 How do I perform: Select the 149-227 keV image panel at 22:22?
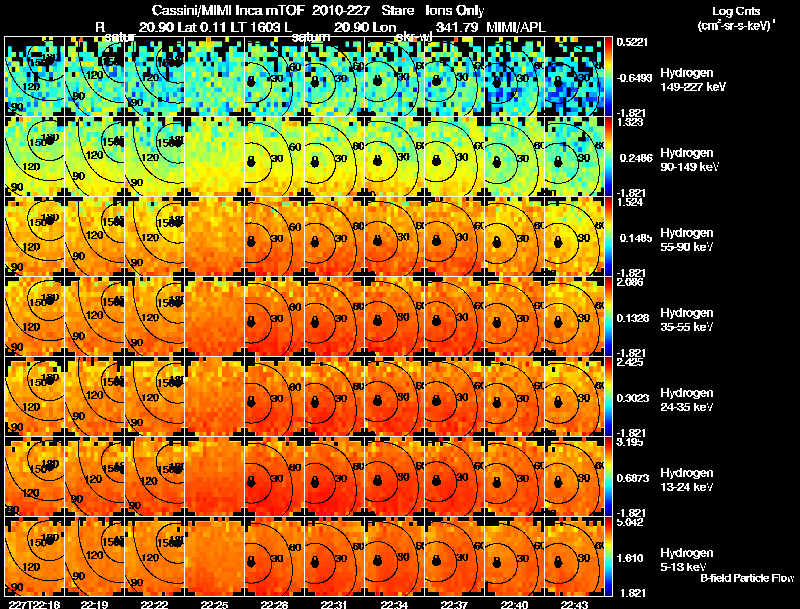pyautogui.click(x=155, y=77)
